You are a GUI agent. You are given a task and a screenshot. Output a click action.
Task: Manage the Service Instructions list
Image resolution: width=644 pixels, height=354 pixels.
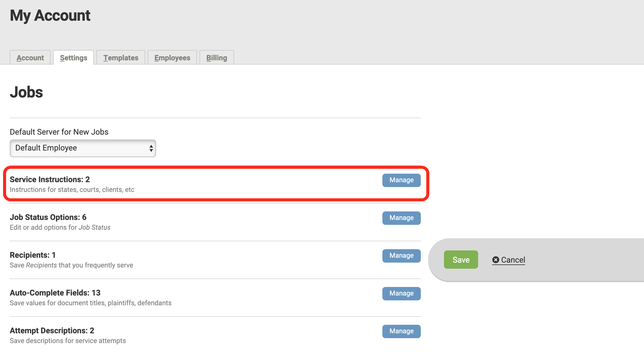point(401,180)
